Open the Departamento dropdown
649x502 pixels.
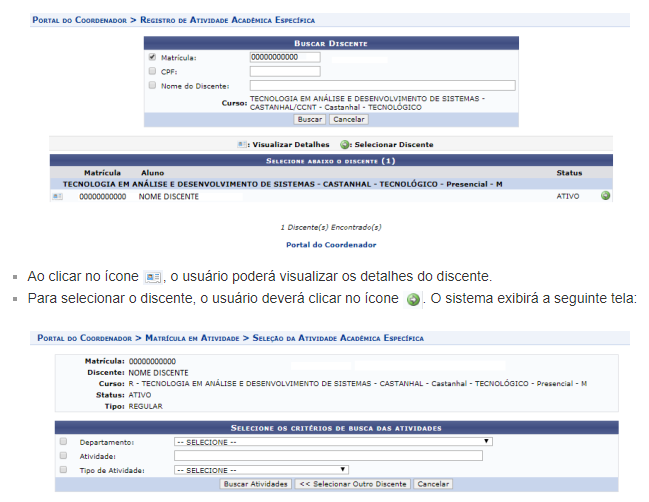pyautogui.click(x=333, y=441)
